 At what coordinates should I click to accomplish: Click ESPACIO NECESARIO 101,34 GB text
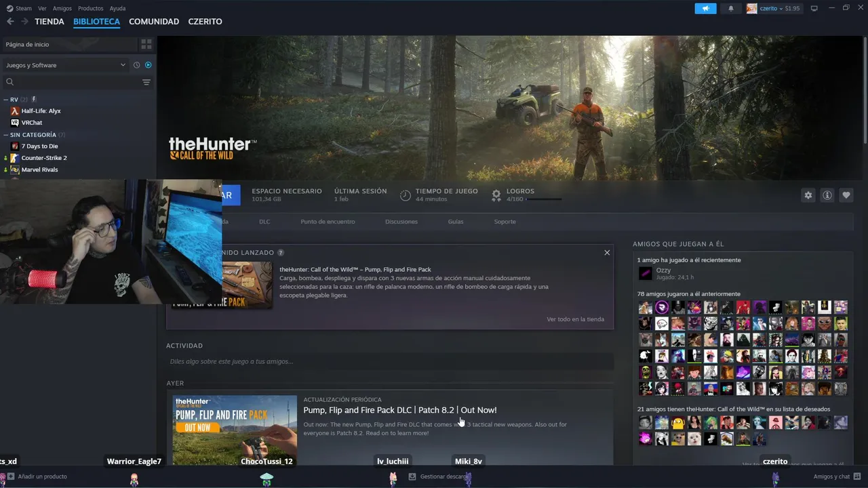[287, 195]
